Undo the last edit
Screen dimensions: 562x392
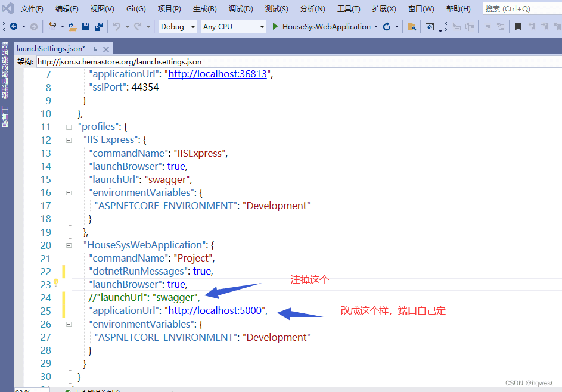point(116,27)
